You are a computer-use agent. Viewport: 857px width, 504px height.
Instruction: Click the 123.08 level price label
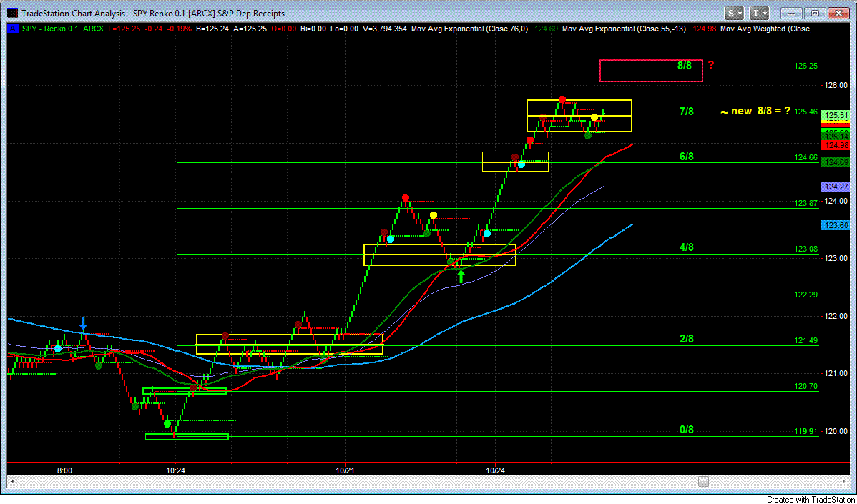click(805, 249)
